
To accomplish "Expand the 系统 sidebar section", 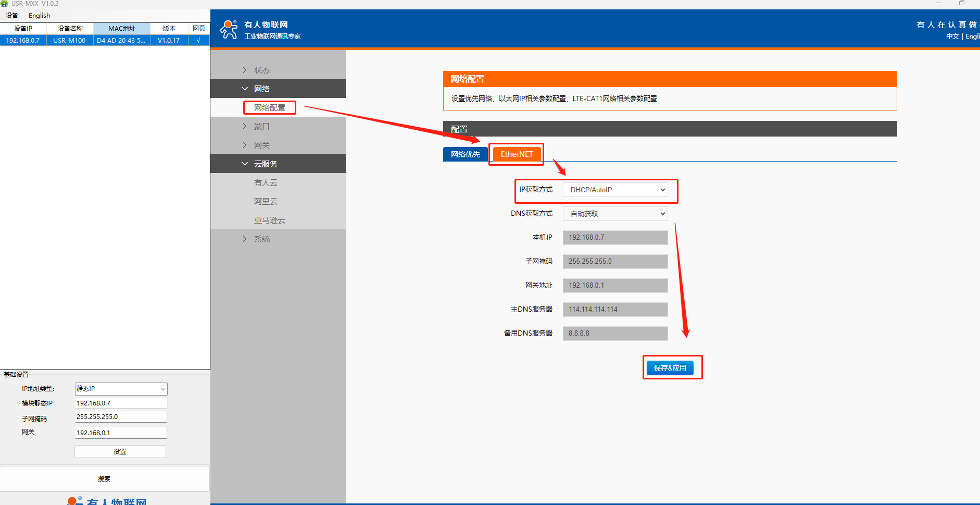I will click(x=261, y=239).
